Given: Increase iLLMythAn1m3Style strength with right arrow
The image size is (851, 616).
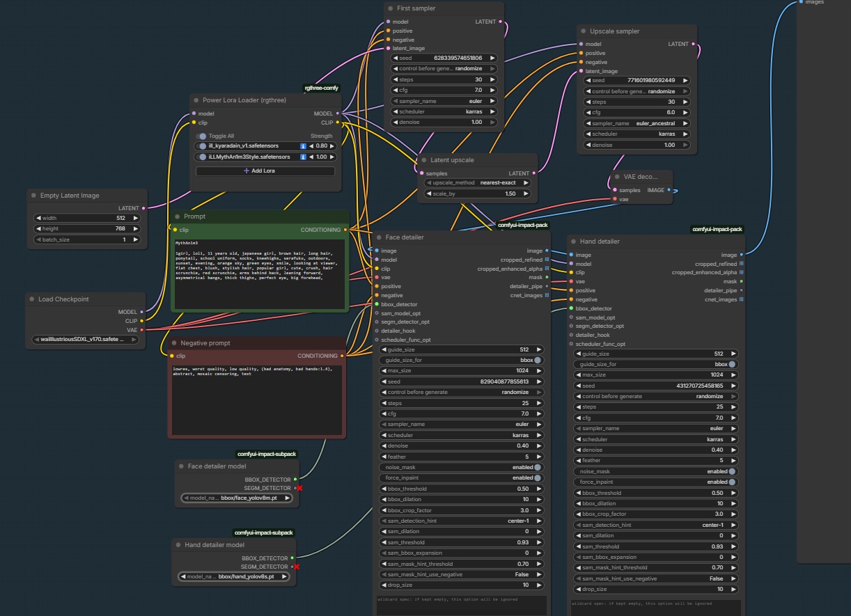Looking at the screenshot, I should tap(331, 157).
